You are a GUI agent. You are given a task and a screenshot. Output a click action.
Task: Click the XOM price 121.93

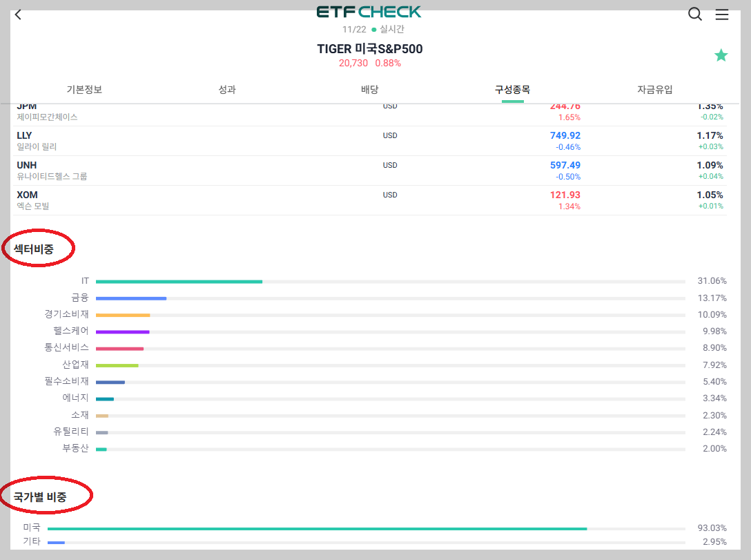click(565, 195)
